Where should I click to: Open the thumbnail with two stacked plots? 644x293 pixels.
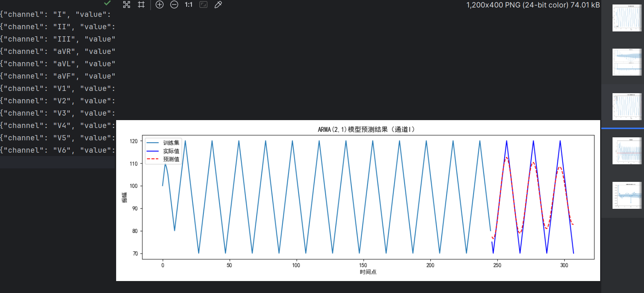[627, 62]
